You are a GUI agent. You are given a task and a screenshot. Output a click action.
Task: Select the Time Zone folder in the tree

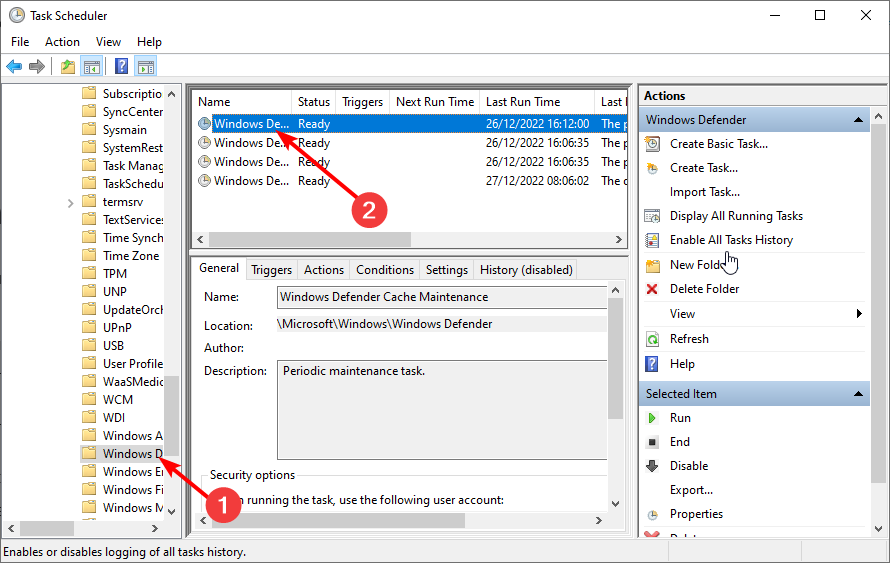pos(131,256)
